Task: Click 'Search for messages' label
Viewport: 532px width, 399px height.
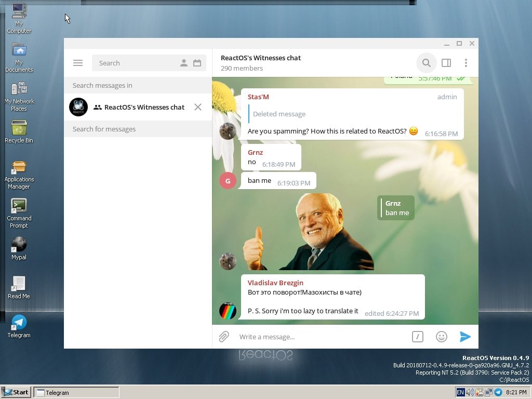Action: pos(104,129)
